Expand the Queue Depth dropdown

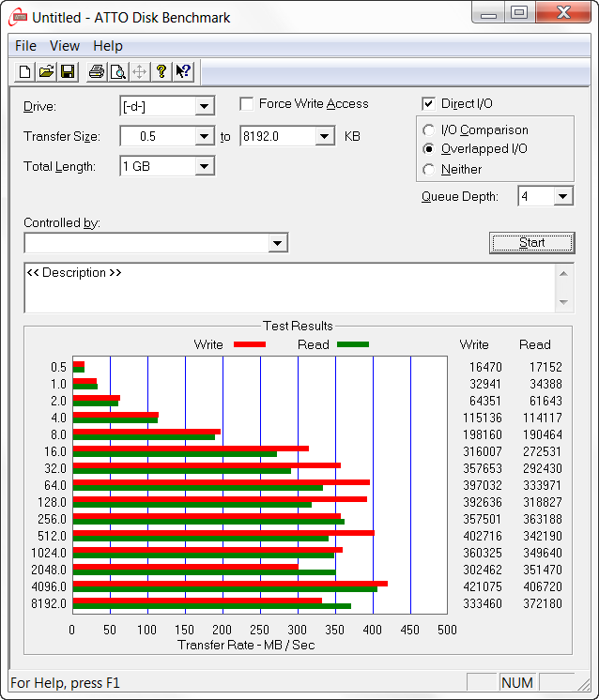point(563,196)
